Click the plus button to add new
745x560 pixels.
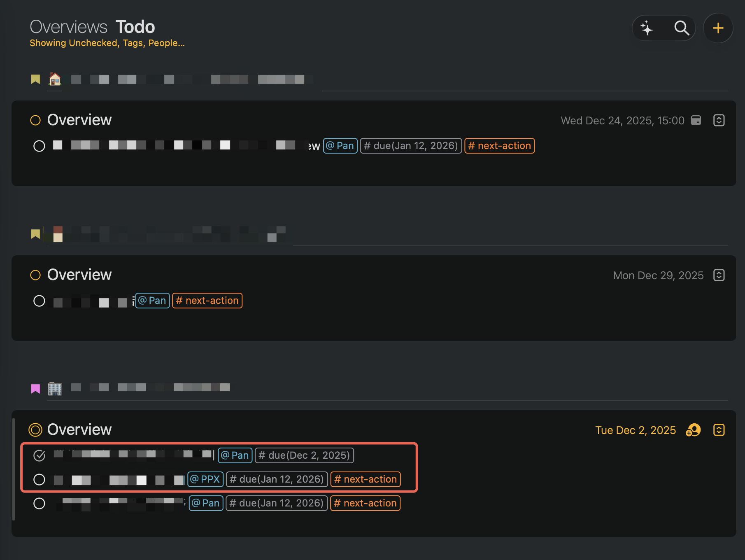tap(718, 28)
